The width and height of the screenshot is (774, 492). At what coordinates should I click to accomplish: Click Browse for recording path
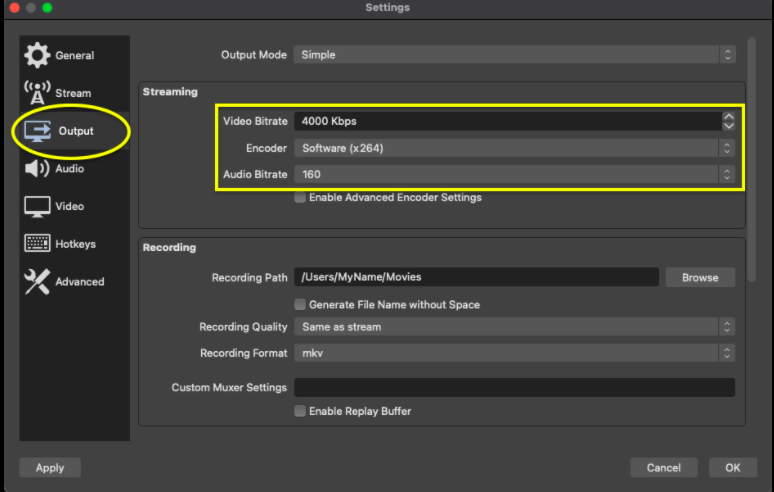coord(700,277)
